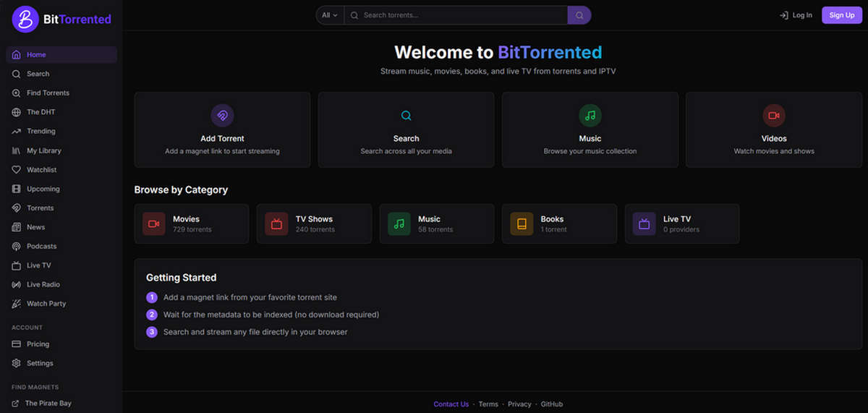Go to Trending in sidebar

[x=61, y=132]
